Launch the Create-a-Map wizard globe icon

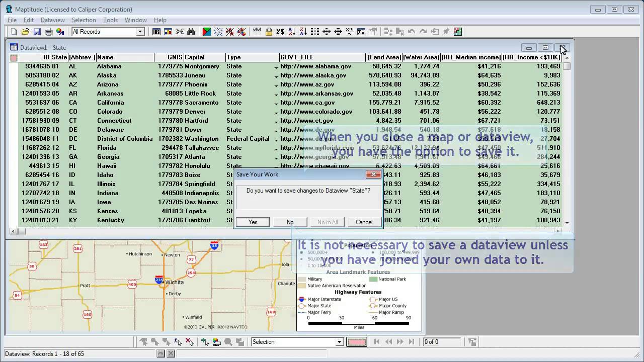click(60, 32)
